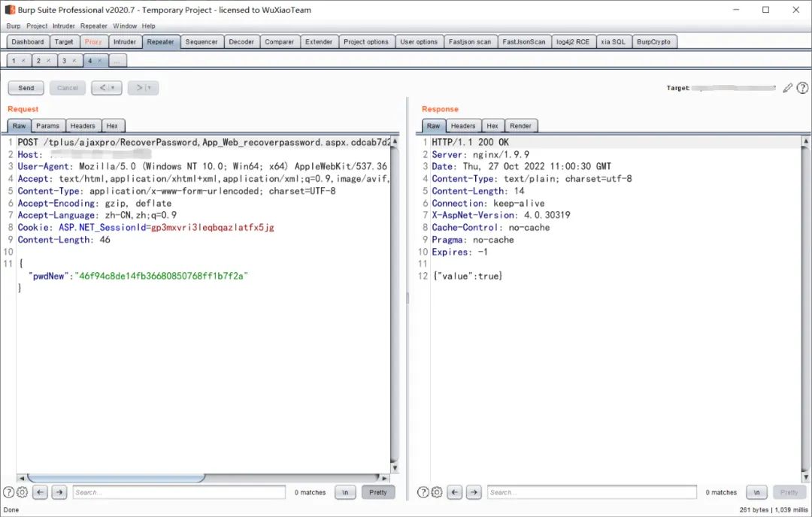812x517 pixels.
Task: Click the Cancel button
Action: 68,88
